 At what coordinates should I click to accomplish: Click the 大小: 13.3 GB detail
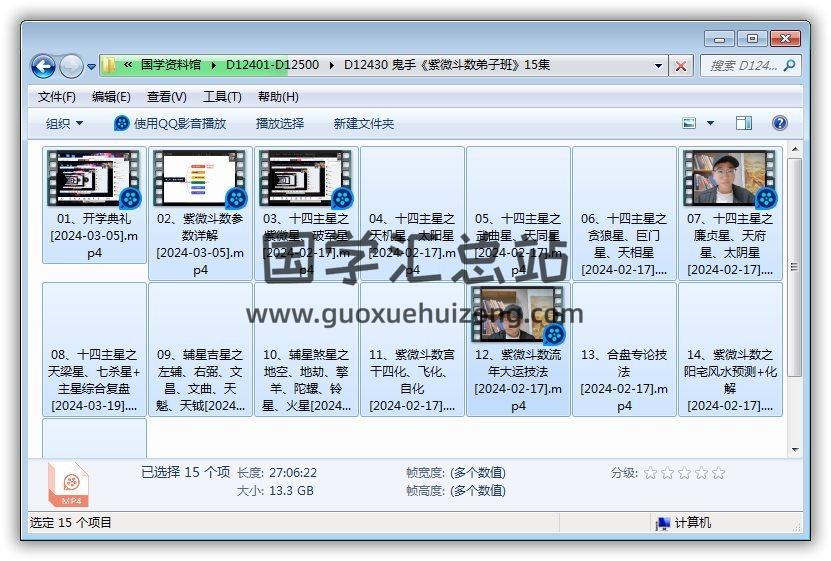tap(275, 491)
